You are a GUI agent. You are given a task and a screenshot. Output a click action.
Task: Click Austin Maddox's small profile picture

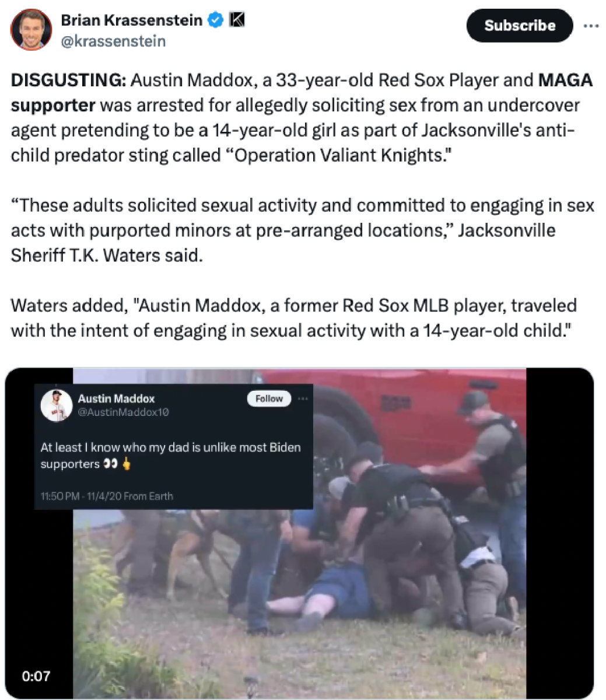56,405
